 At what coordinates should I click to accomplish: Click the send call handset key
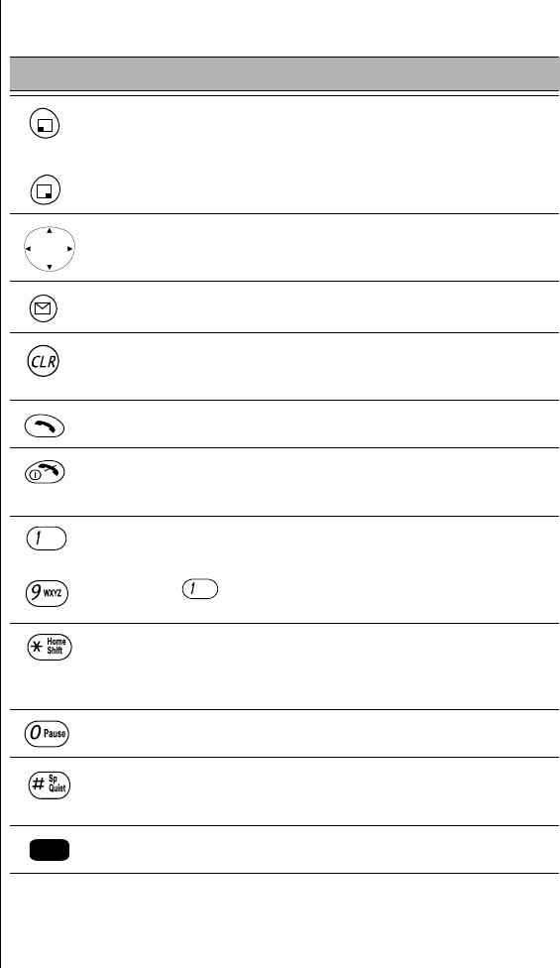pos(45,425)
